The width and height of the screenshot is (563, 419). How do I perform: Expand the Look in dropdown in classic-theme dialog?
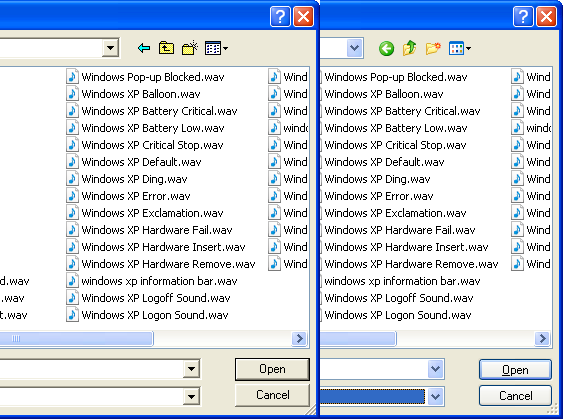point(111,47)
